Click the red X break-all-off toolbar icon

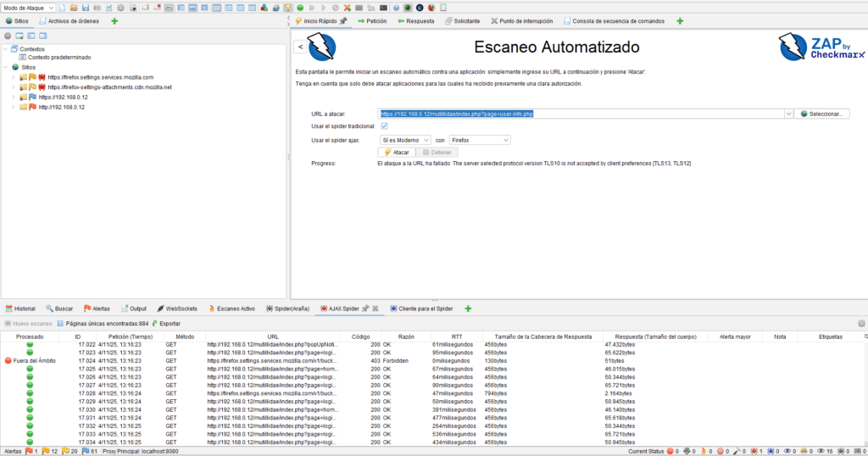[x=348, y=8]
